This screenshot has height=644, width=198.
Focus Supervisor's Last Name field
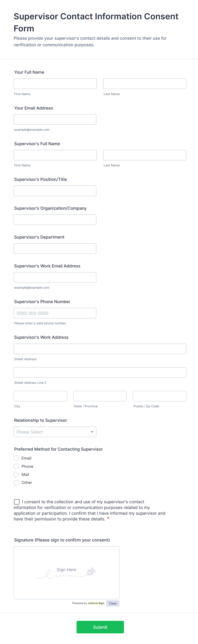point(145,155)
